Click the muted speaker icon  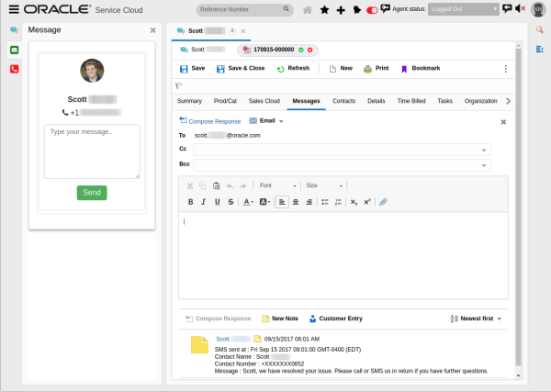(x=521, y=9)
